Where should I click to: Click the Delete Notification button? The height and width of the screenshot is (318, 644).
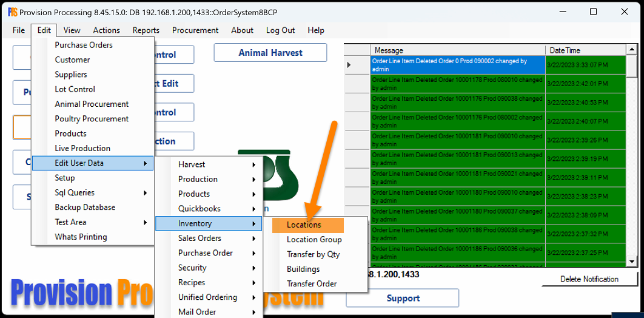pos(589,279)
